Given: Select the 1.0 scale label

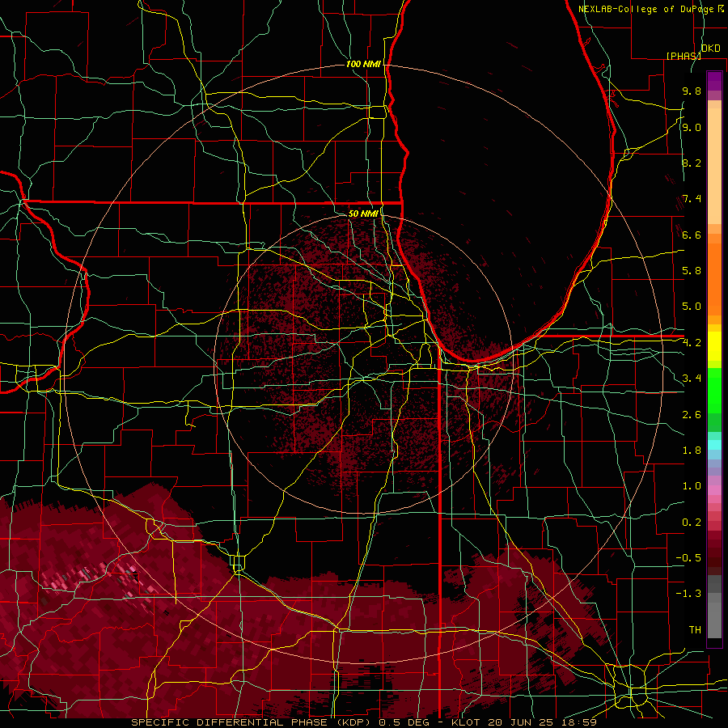Looking at the screenshot, I should tap(692, 486).
